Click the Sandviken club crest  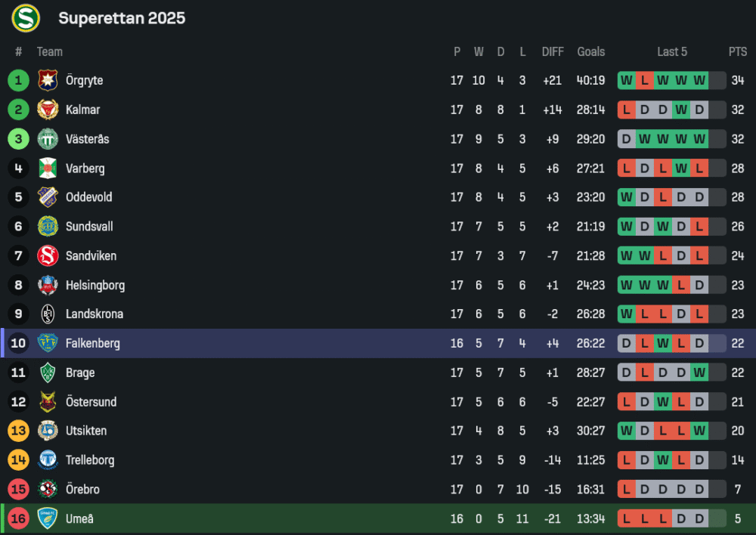coord(48,256)
